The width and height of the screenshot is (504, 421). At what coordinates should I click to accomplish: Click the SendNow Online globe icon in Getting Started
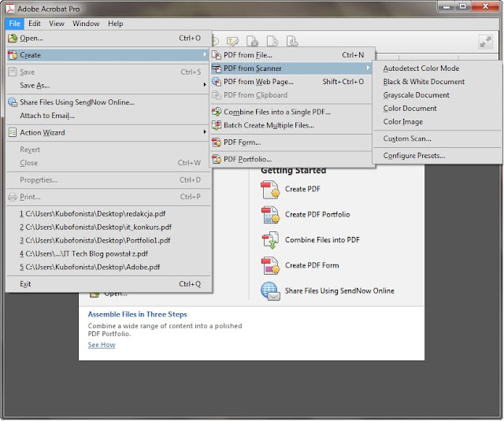[x=270, y=291]
